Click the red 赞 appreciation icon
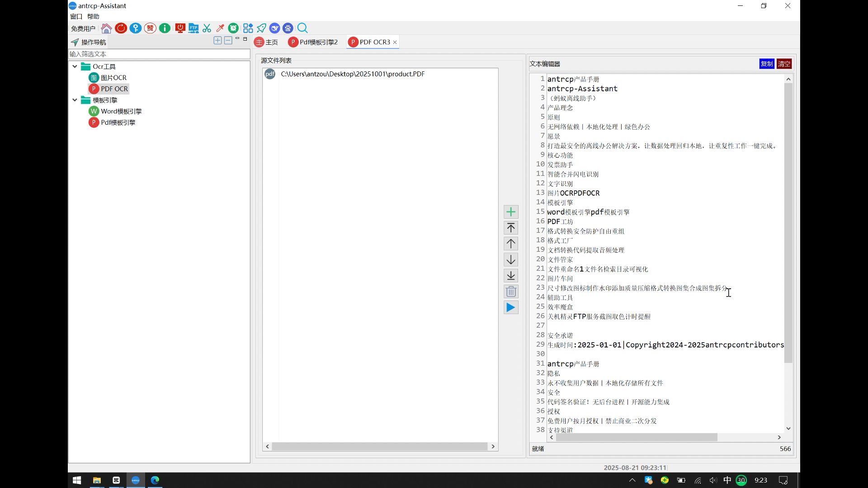The width and height of the screenshot is (868, 488). click(x=150, y=28)
